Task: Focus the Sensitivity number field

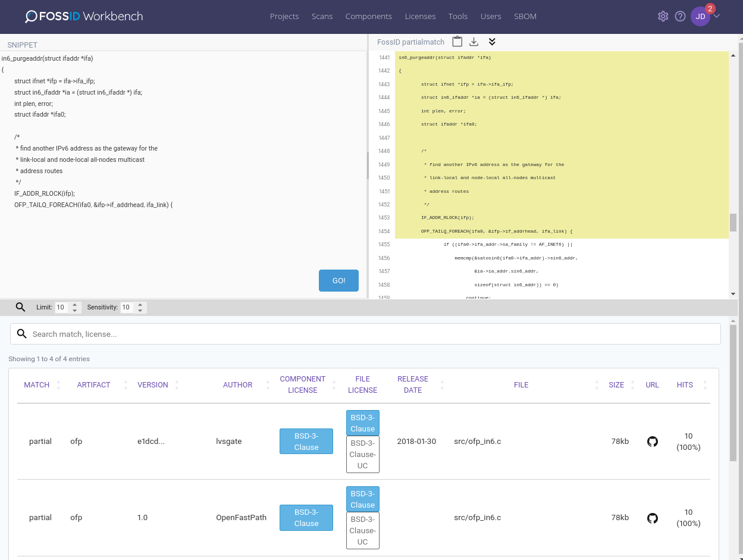Action: pos(133,307)
